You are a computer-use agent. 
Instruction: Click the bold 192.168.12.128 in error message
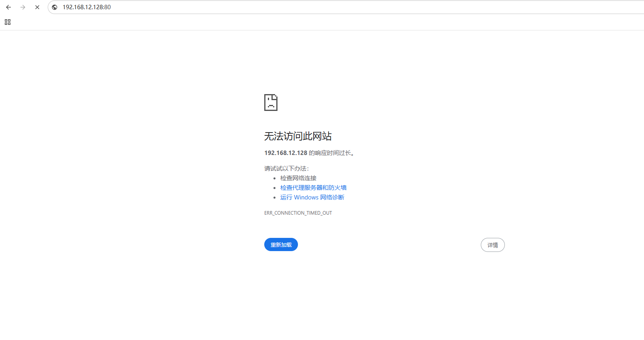(286, 153)
